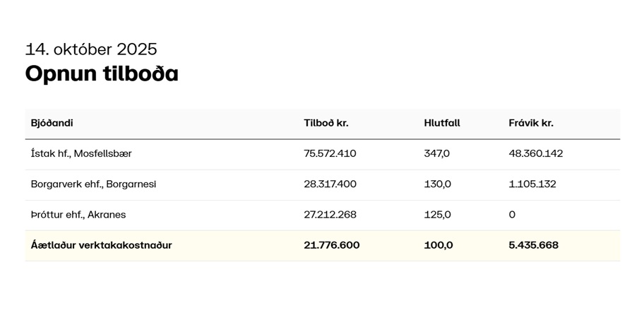Click the Tilboð kr. column header
The image size is (644, 332).
pyautogui.click(x=326, y=123)
